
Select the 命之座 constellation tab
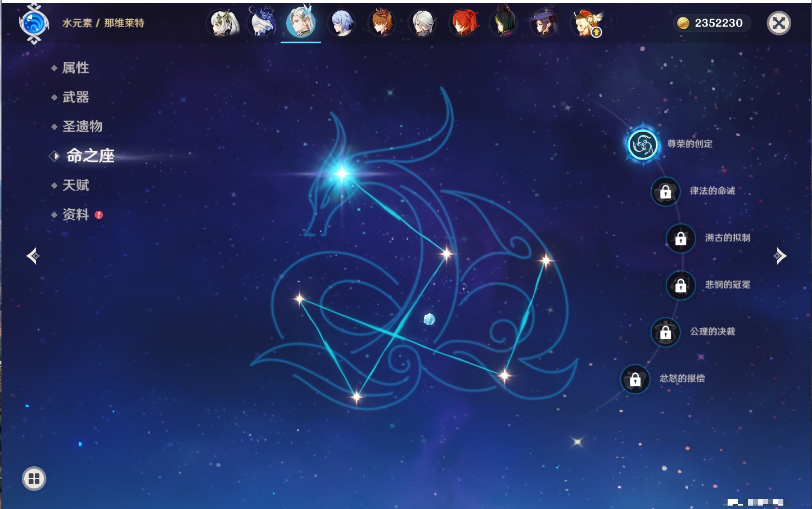coord(90,156)
